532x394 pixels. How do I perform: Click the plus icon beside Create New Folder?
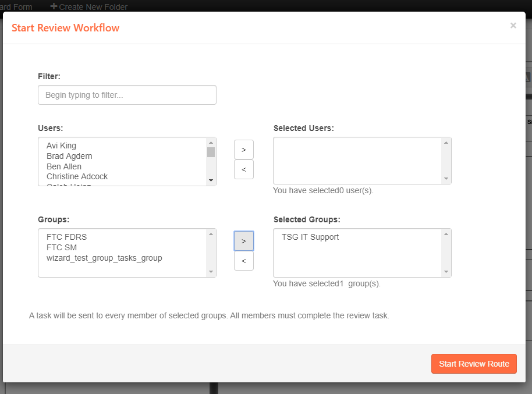(x=53, y=6)
